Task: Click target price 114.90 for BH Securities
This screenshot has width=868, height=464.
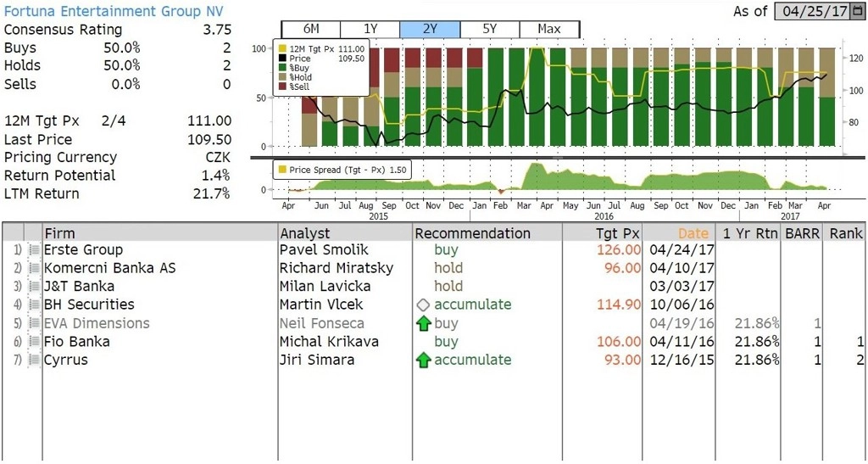Action: tap(619, 305)
